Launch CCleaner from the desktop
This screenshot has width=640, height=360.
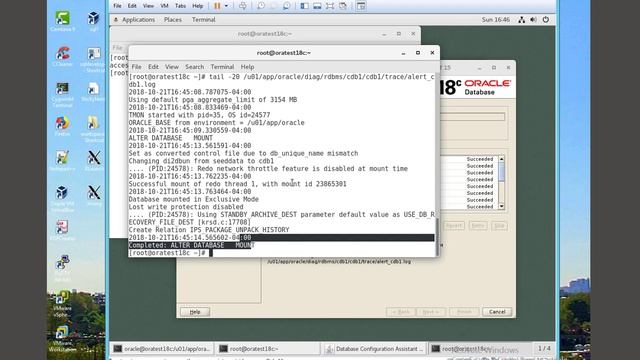point(62,56)
